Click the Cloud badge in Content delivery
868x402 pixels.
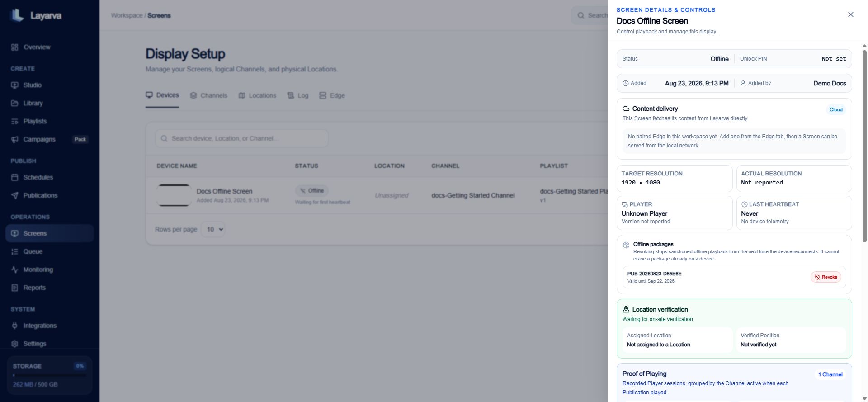(x=836, y=109)
